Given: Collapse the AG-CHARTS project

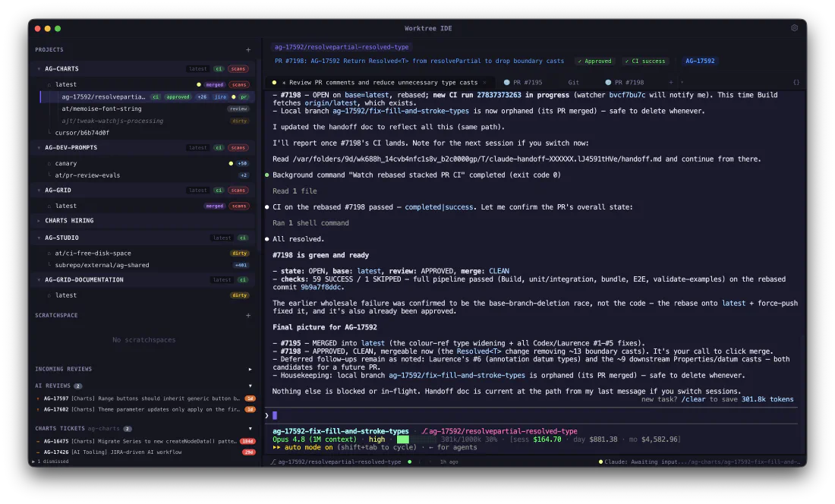Looking at the screenshot, I should [39, 68].
